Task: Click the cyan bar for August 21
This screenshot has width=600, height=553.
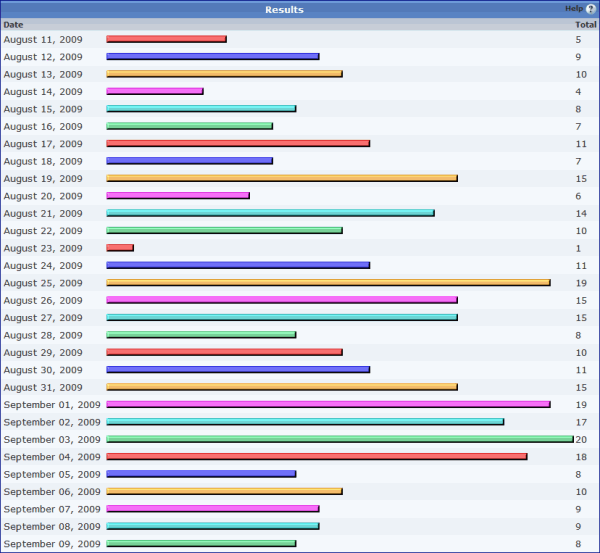Action: point(271,213)
